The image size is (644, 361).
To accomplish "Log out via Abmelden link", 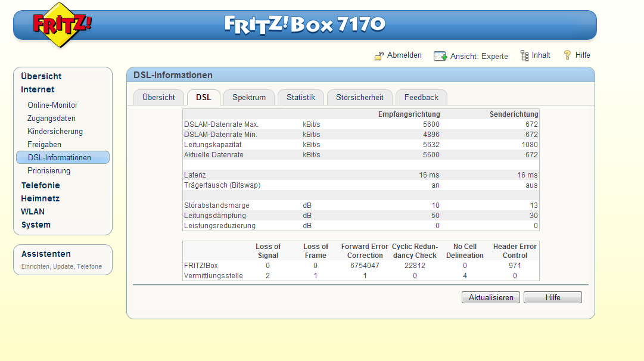I will [404, 55].
